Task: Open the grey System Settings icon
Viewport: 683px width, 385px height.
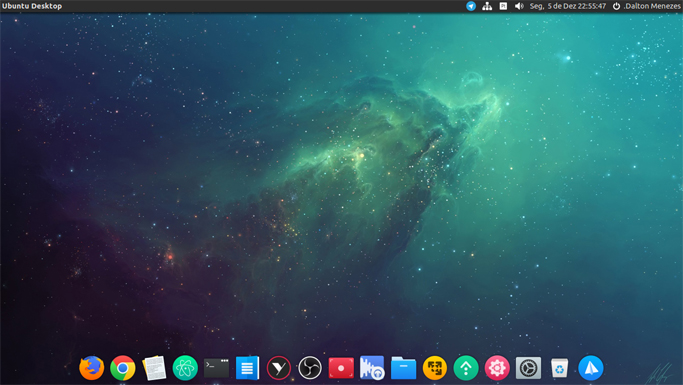Action: (528, 368)
